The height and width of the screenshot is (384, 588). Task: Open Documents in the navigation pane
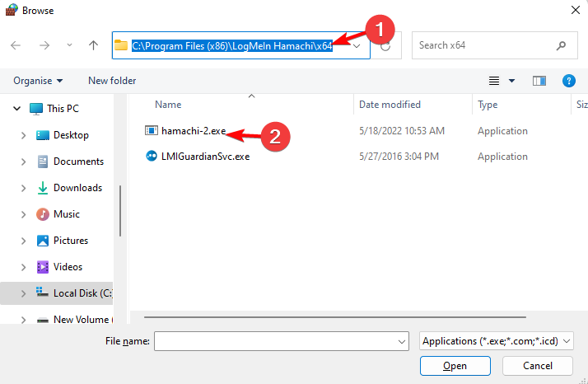coord(78,162)
